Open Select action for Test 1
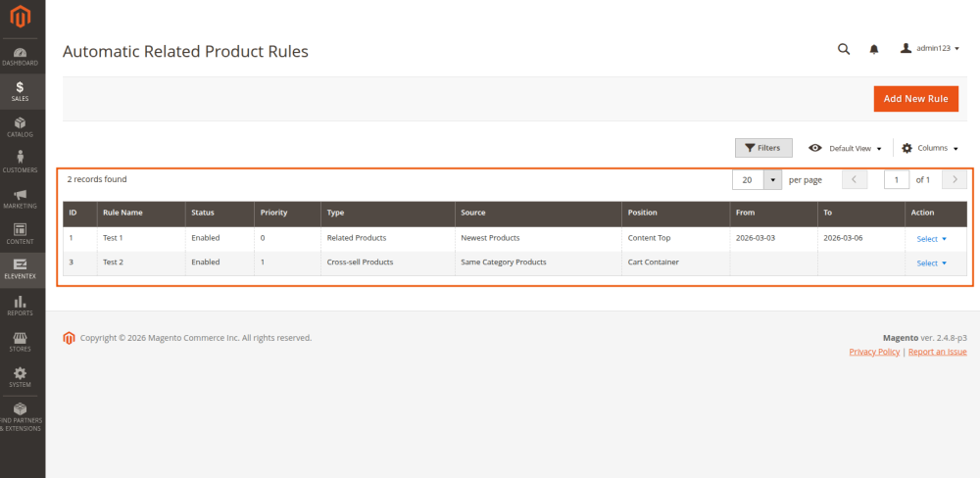 [931, 238]
